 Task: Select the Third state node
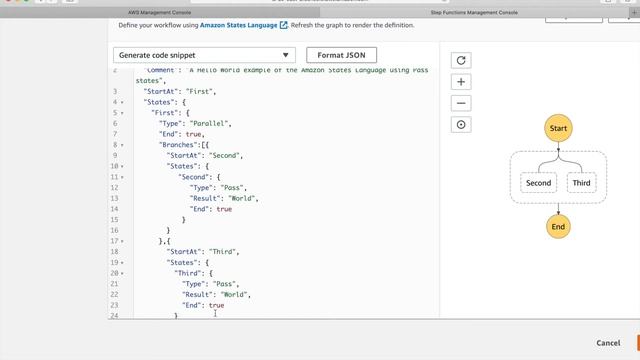pyautogui.click(x=581, y=183)
